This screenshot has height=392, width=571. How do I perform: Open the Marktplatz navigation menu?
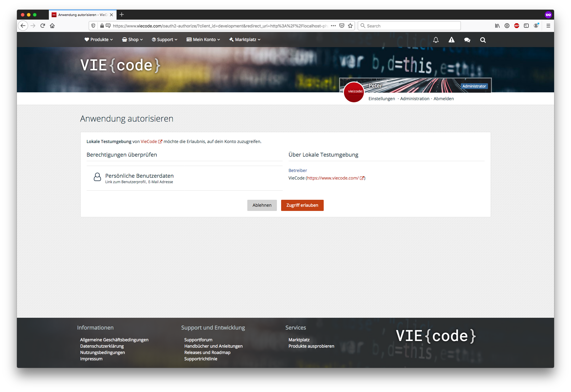pos(245,40)
